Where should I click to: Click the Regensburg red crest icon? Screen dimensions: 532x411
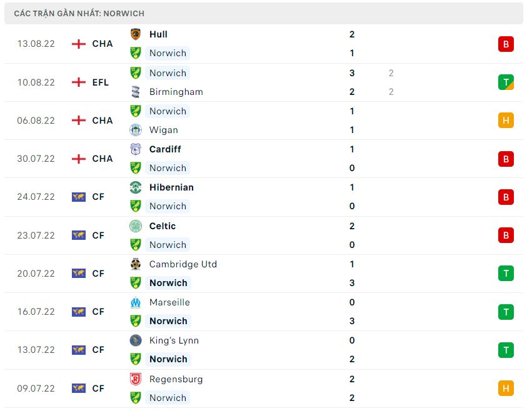click(136, 379)
